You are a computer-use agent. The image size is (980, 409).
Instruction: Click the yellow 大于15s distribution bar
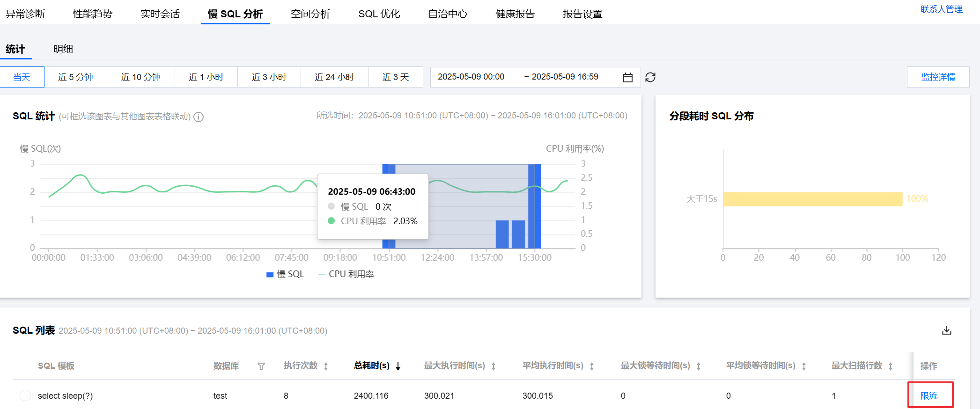click(x=812, y=199)
